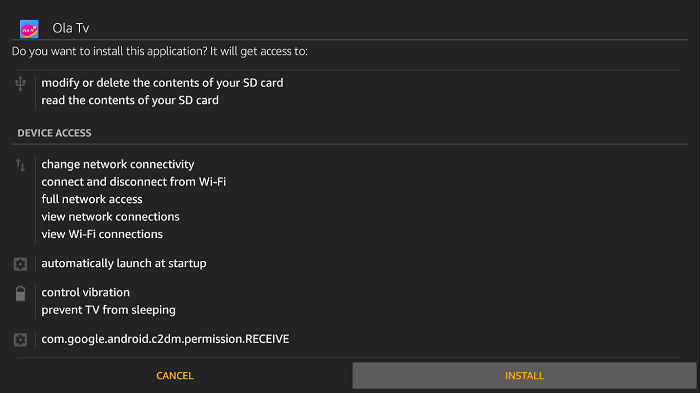The height and width of the screenshot is (393, 700).
Task: Click 'connect and disconnect from Wi-Fi' entry
Action: coord(133,182)
